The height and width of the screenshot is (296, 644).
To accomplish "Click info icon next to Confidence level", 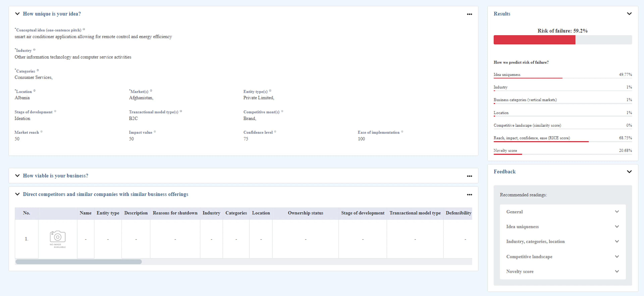I will 275,131.
